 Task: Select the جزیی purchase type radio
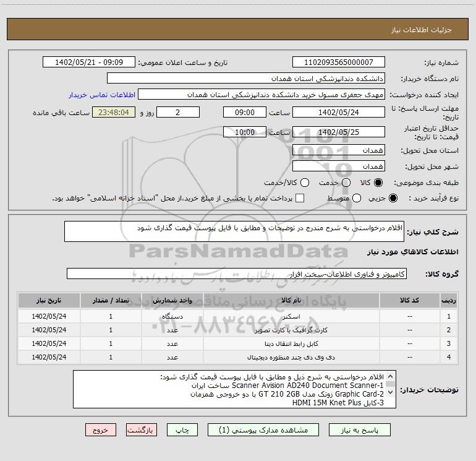click(x=393, y=198)
